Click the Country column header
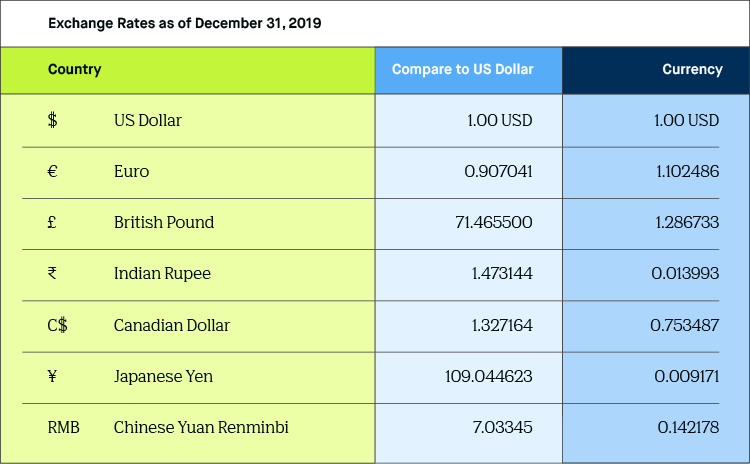Image resolution: width=750 pixels, height=464 pixels. tap(74, 70)
